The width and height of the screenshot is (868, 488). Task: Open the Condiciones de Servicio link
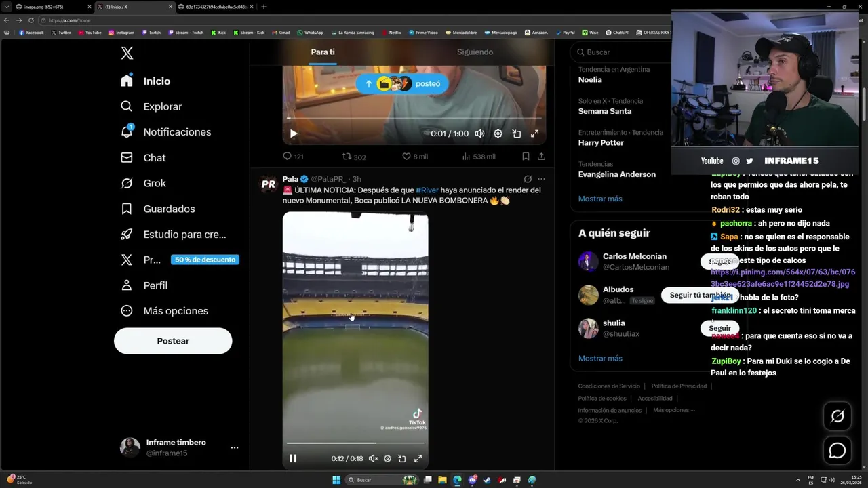point(609,386)
